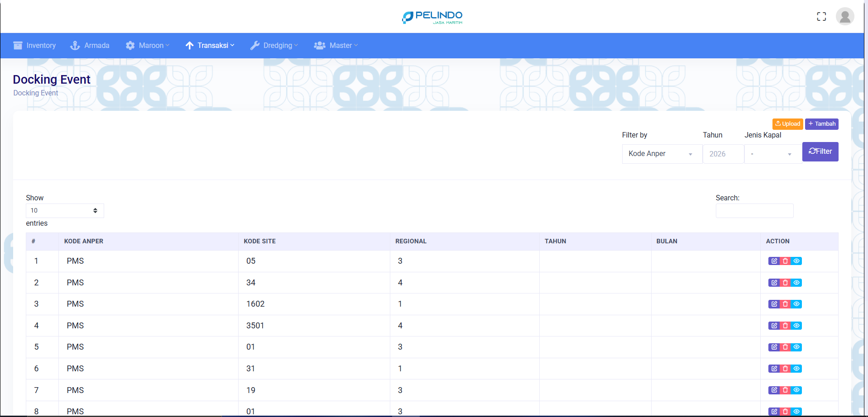Edit the row with Kode Site 05

point(774,261)
